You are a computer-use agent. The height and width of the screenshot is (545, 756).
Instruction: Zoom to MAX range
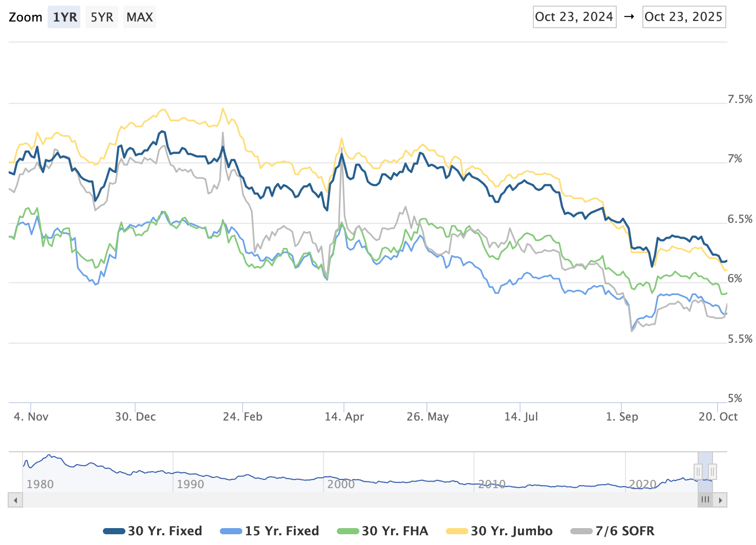click(x=140, y=17)
